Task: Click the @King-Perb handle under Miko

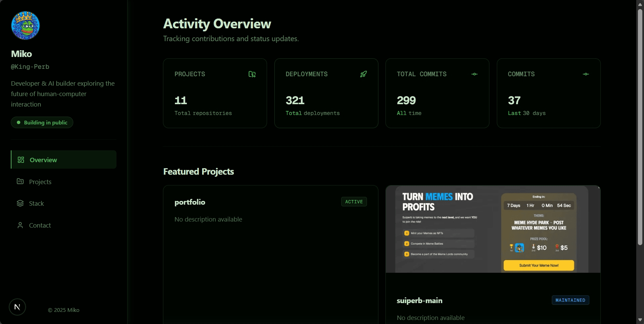Action: [x=29, y=66]
